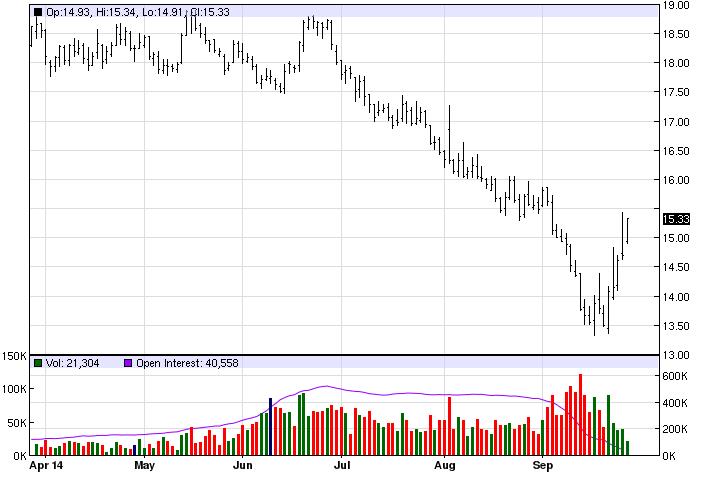
Task: Click the 400K open interest axis label
Action: [x=675, y=403]
